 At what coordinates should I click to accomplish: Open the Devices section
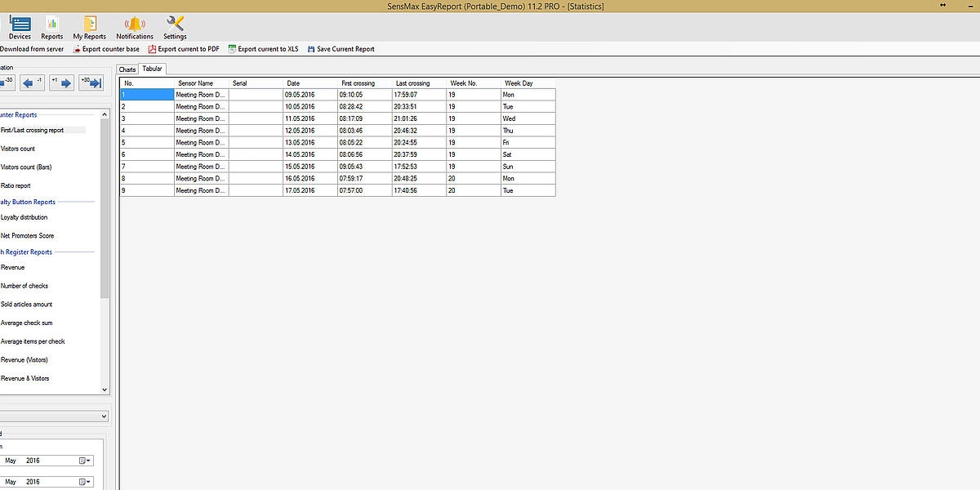tap(20, 26)
